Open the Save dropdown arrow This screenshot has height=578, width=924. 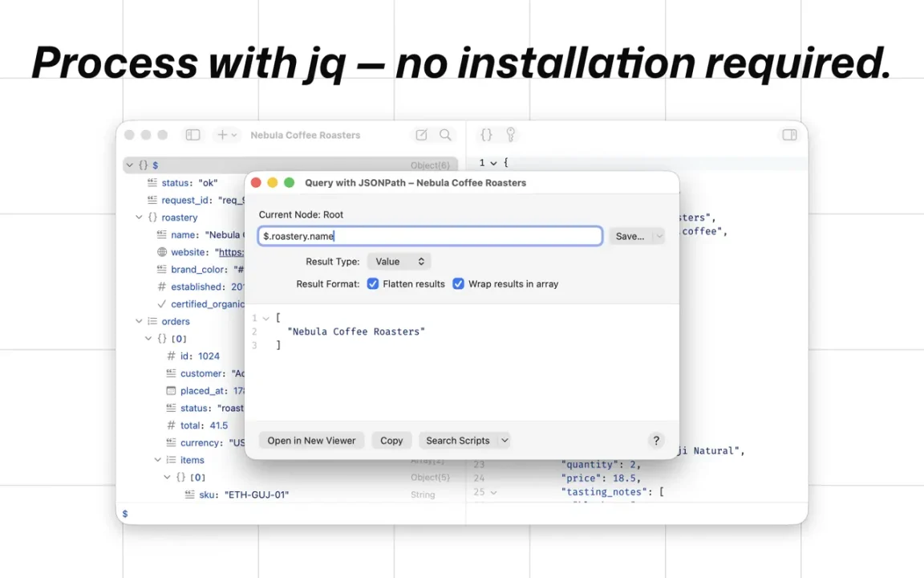point(659,236)
